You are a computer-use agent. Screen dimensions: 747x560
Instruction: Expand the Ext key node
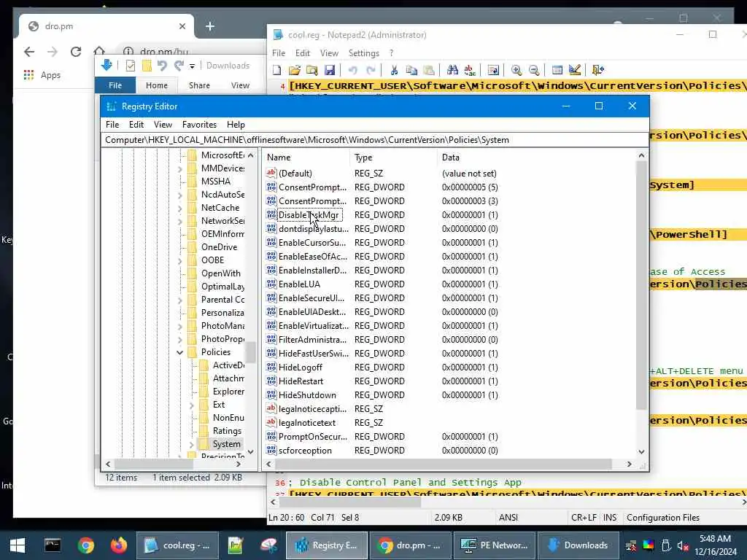192,405
